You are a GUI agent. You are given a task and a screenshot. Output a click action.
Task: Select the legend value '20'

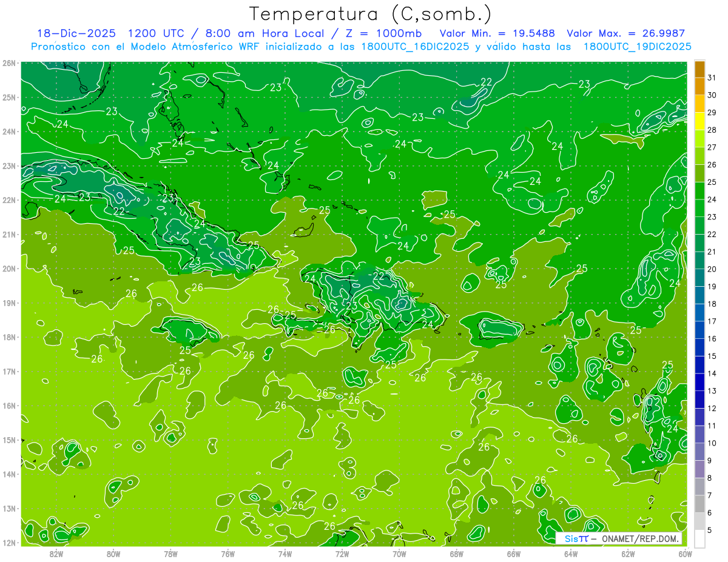712,269
